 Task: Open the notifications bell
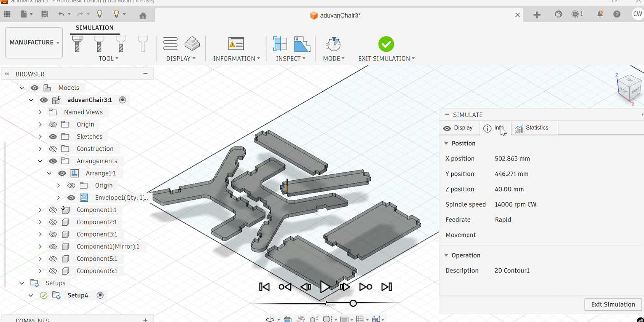pos(600,14)
